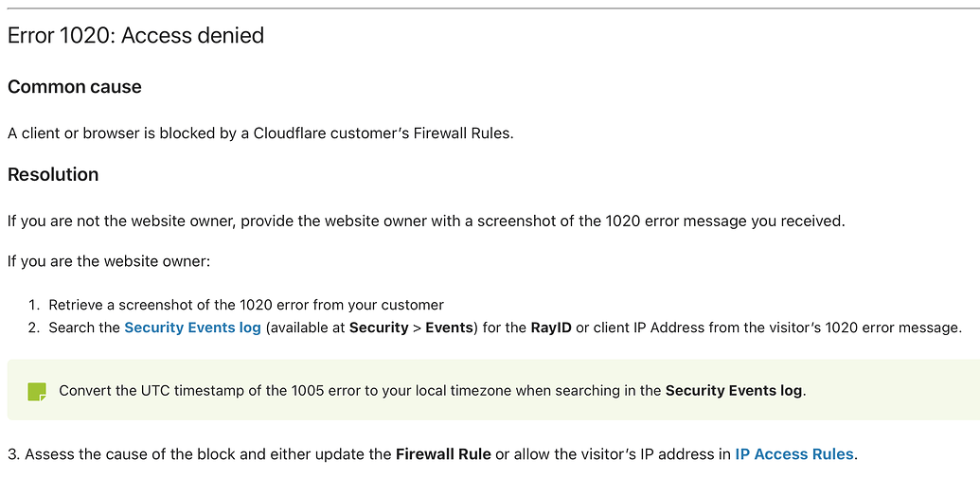Open the Security Events log link
Viewport: 980px width, 478px height.
(x=192, y=328)
